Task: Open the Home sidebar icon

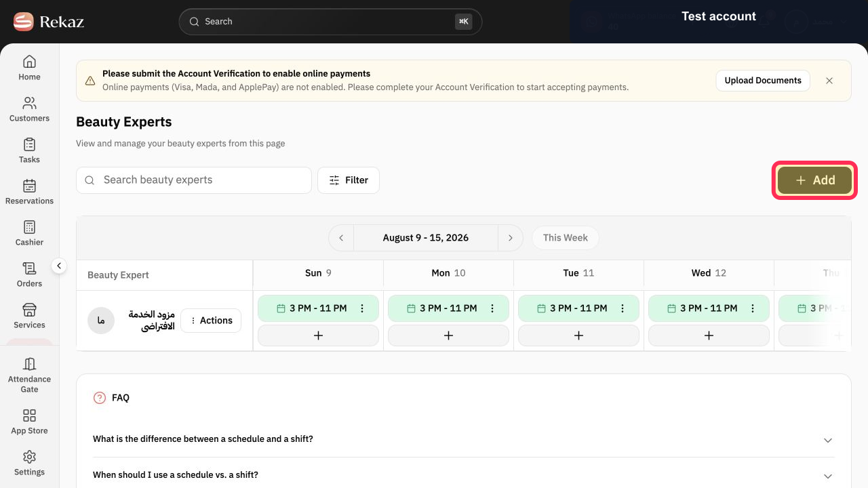Action: [x=29, y=68]
